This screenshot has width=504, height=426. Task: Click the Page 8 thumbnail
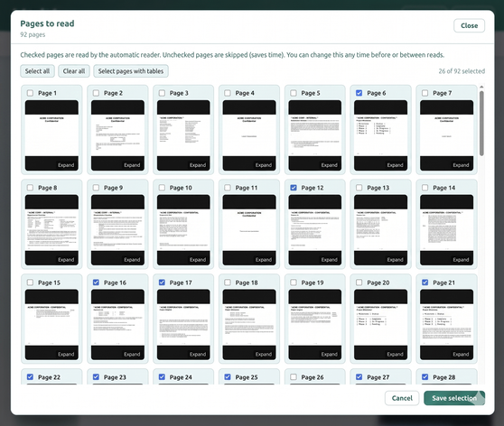pos(51,230)
